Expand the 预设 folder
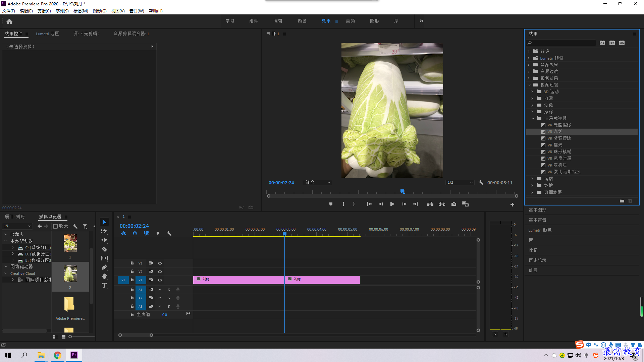 pos(529,51)
